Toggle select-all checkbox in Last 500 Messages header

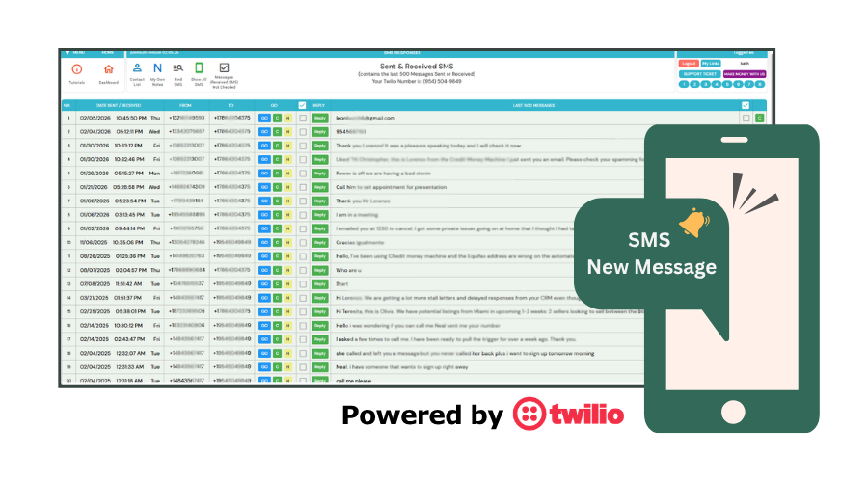point(746,105)
